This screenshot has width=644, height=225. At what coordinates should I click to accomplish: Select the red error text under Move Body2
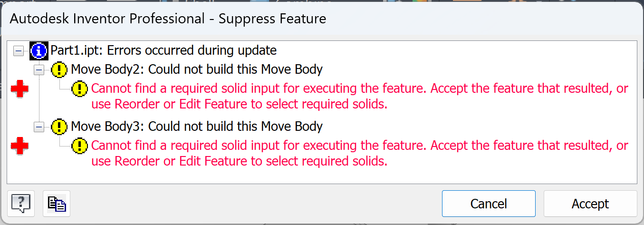click(359, 96)
